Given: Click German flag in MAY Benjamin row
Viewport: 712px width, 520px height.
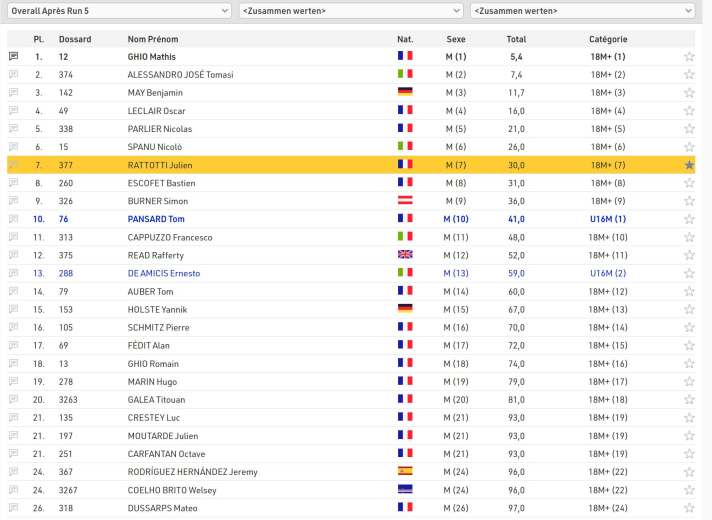Looking at the screenshot, I should coord(405,91).
